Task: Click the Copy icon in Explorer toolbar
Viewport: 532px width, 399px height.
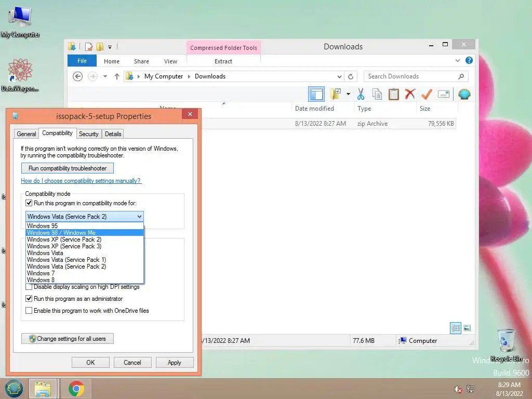Action: (x=377, y=94)
